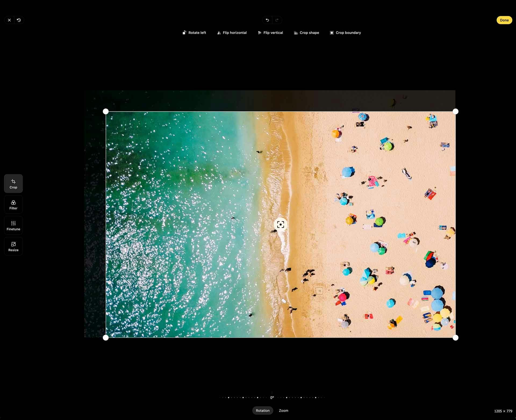
Task: Select the bottom-left crop handle
Action: [106, 338]
